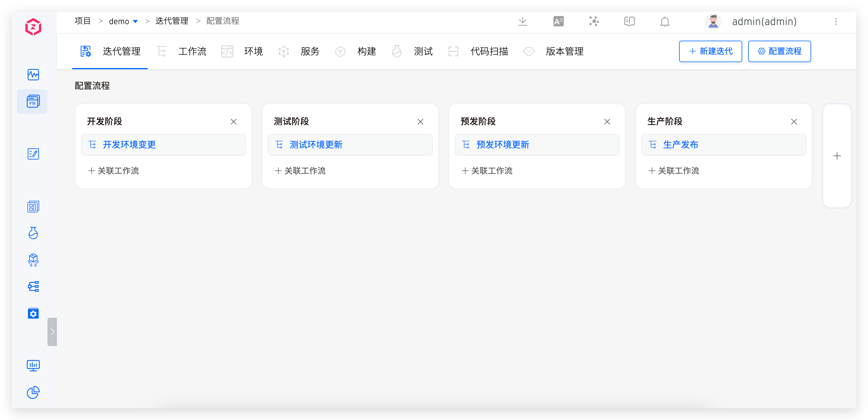Collapse the left sidebar with the arrow

click(52, 331)
